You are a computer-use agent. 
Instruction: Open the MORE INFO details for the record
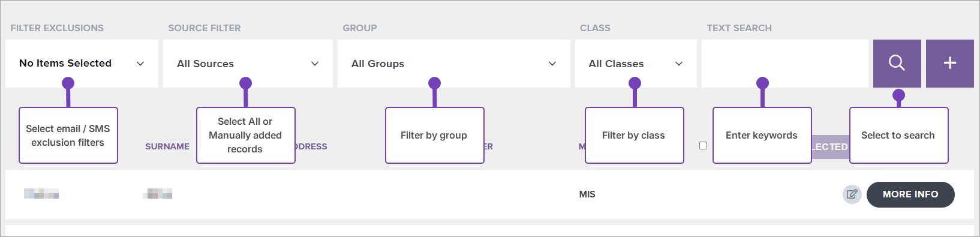coord(910,194)
